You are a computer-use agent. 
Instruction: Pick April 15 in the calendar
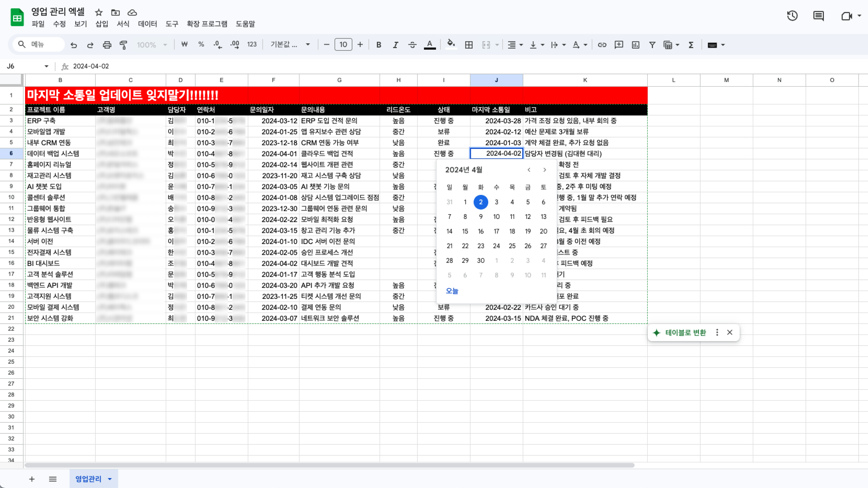(x=465, y=231)
